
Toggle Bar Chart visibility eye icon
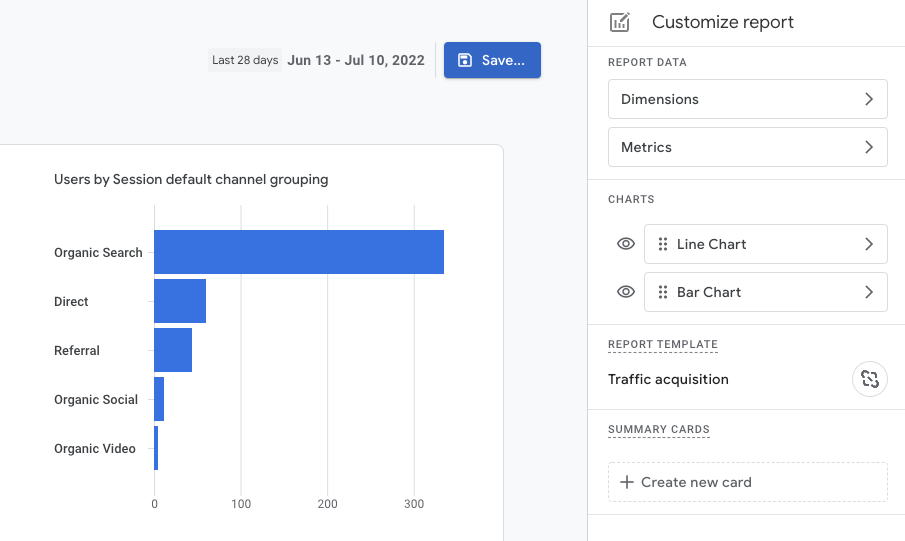(x=626, y=292)
